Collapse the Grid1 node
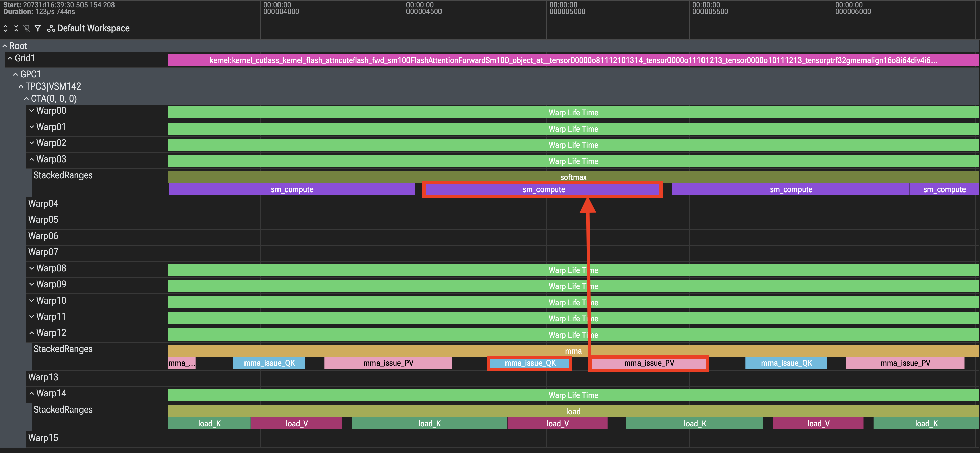 (10, 58)
